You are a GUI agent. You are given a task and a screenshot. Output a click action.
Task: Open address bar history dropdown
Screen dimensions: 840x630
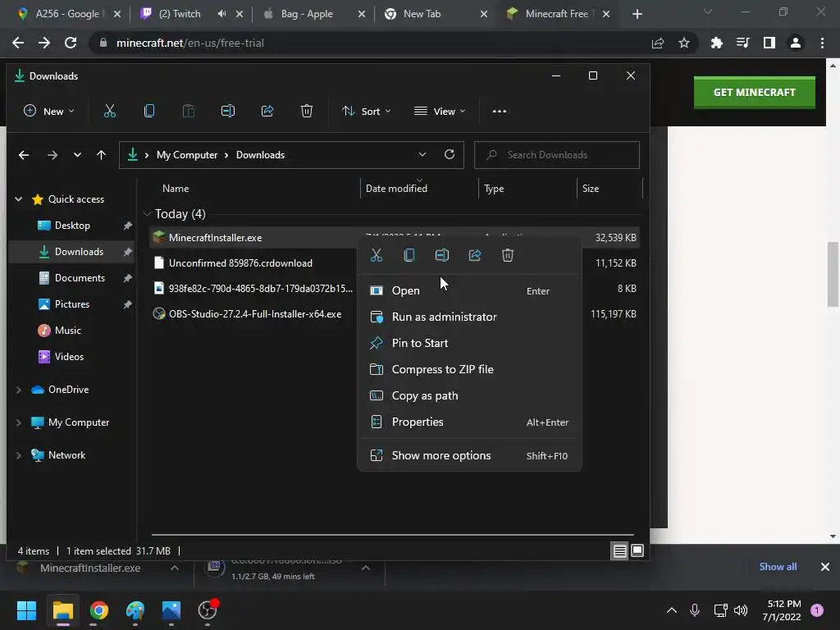[x=422, y=154]
